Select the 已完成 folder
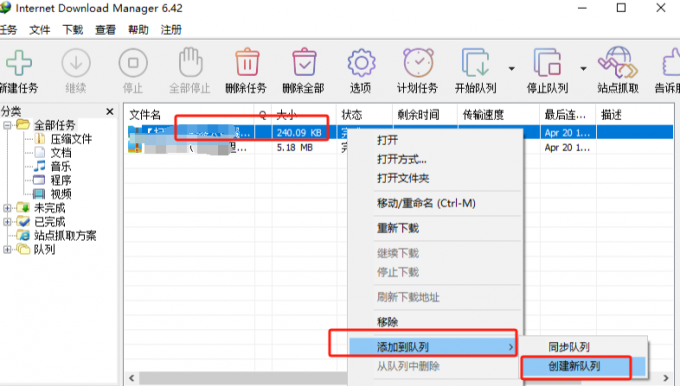The width and height of the screenshot is (680, 386). (x=49, y=222)
